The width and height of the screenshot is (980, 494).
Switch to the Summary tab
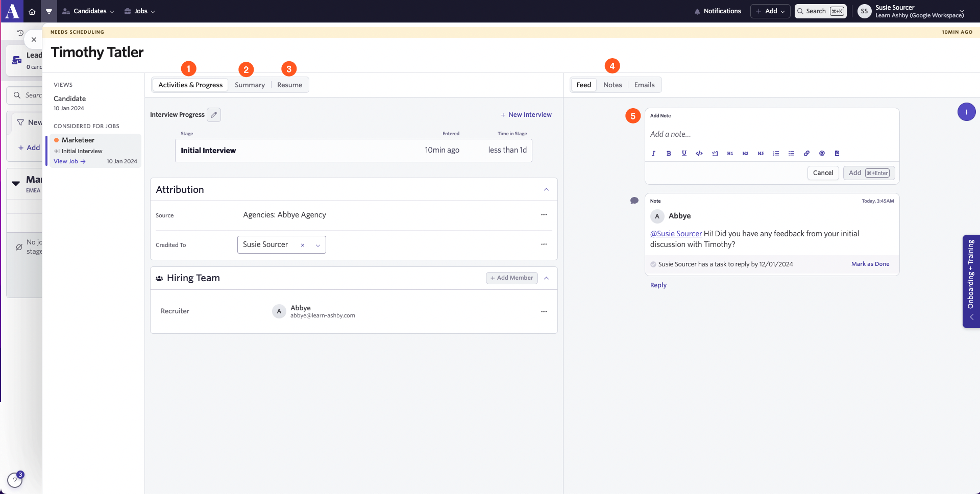(250, 85)
